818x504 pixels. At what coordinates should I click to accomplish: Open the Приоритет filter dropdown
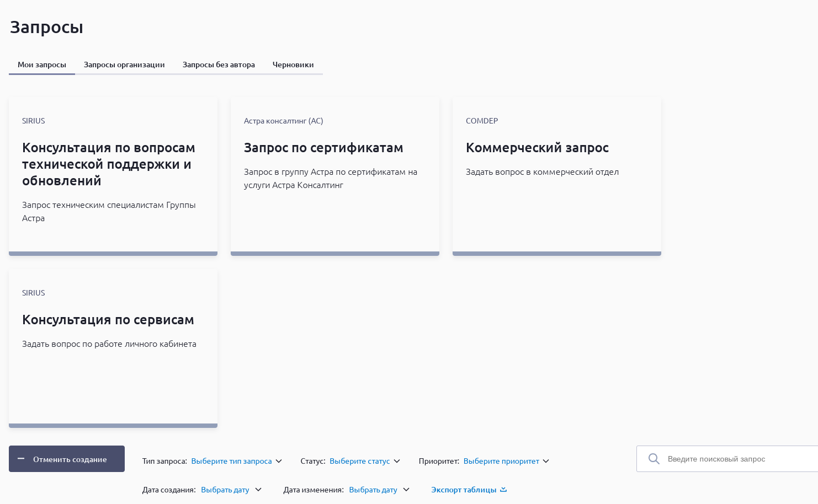coord(506,461)
